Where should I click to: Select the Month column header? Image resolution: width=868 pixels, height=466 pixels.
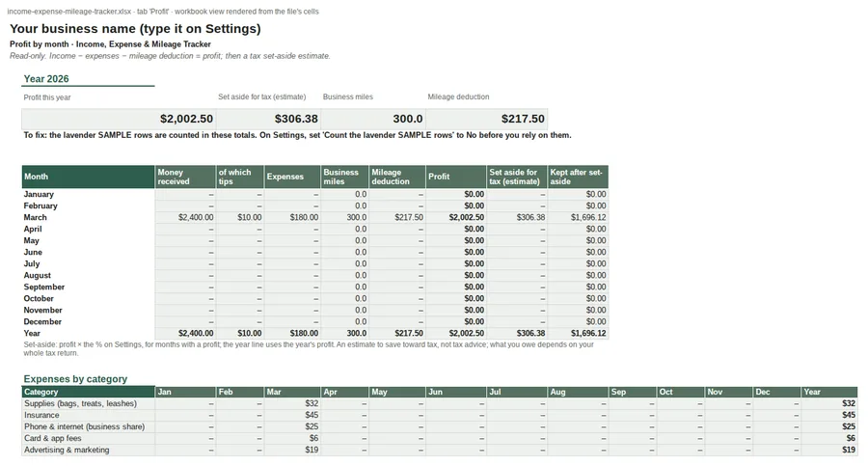[x=88, y=177]
